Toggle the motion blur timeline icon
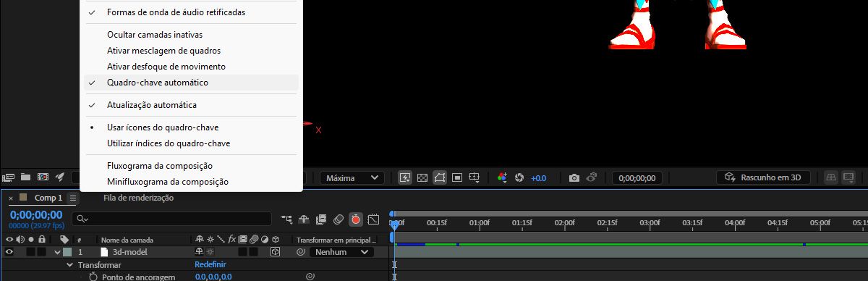Viewport: 868px width, 281px height. 339,219
